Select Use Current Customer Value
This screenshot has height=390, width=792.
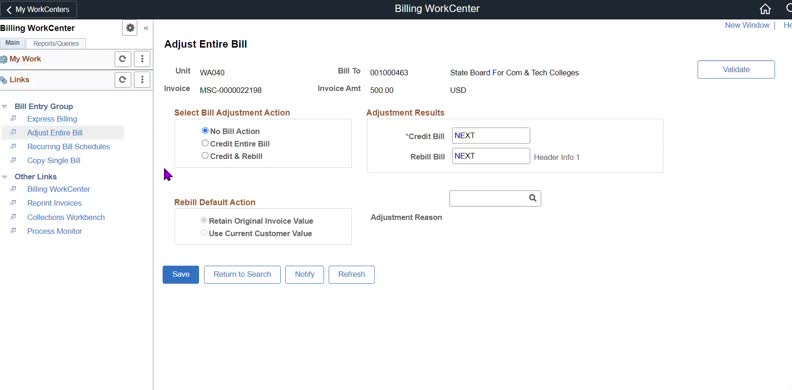pos(204,233)
